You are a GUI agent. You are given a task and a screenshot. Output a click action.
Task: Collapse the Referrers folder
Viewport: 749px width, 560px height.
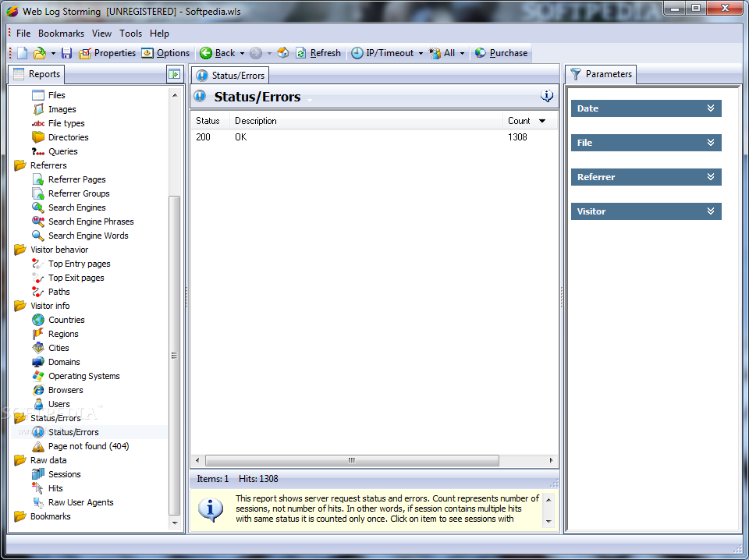coord(48,165)
